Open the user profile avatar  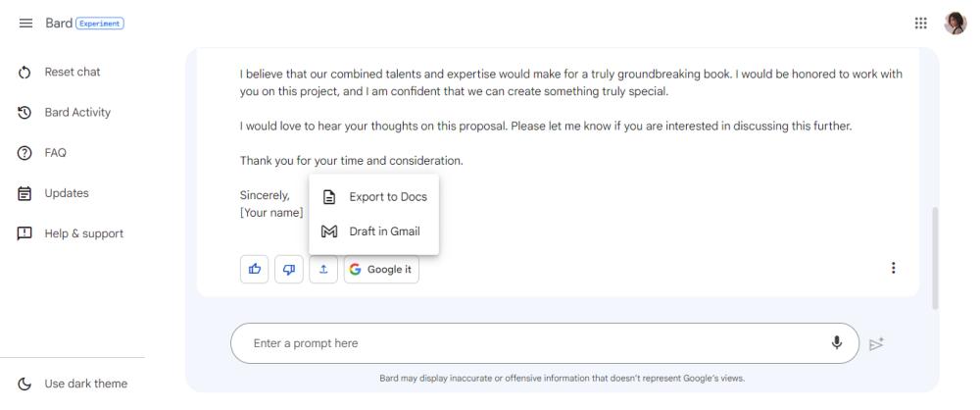click(955, 24)
